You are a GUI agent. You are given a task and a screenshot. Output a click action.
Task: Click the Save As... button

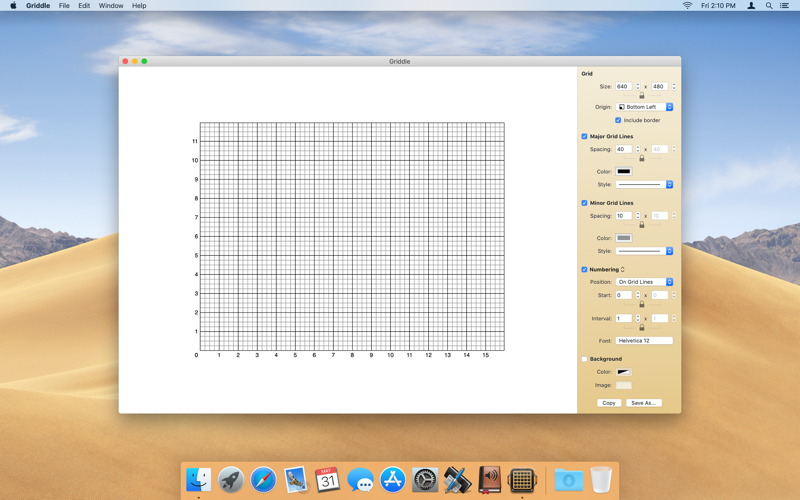(x=643, y=403)
